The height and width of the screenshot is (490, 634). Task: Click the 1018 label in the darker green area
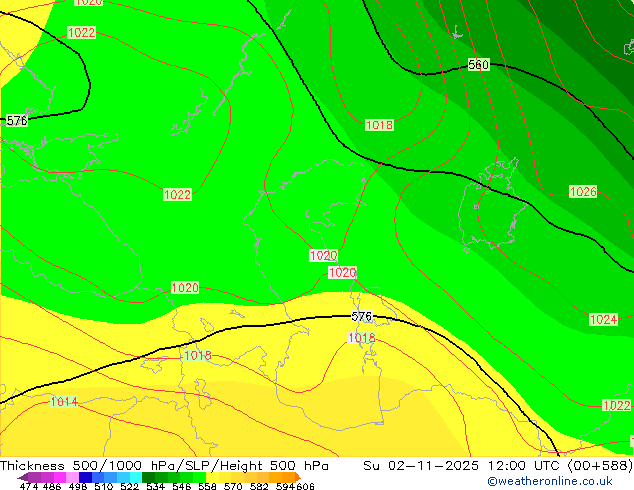click(379, 125)
